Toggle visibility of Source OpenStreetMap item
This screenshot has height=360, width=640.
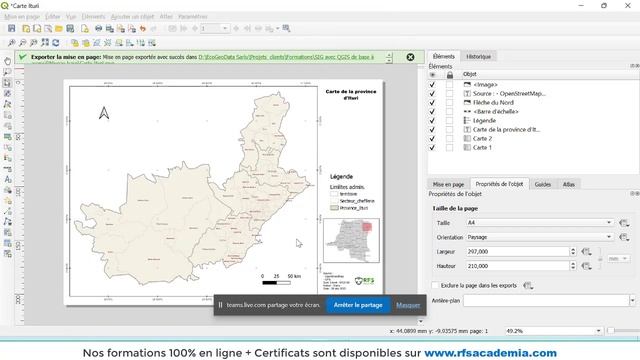point(432,93)
